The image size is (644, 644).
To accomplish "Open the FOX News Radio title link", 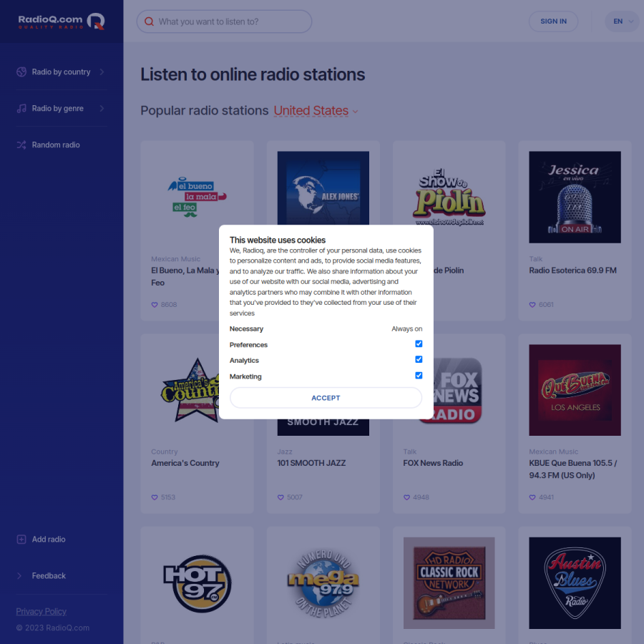I will pyautogui.click(x=433, y=463).
